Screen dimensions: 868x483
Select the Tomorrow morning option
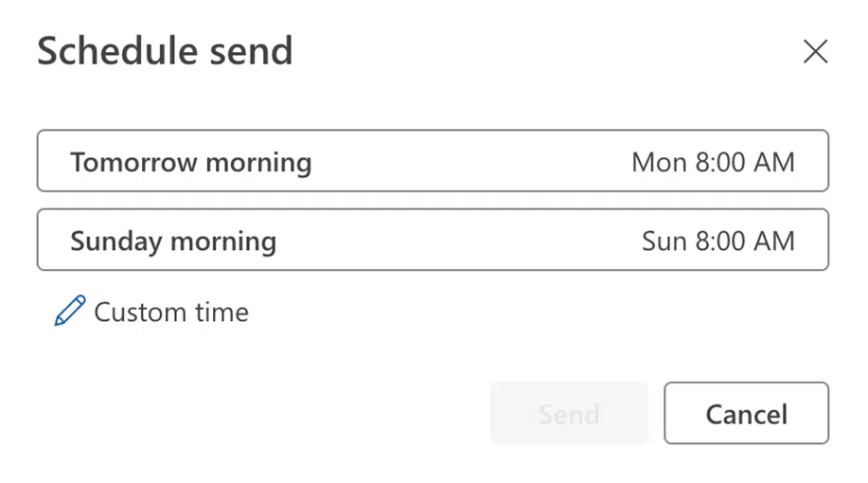pyautogui.click(x=433, y=161)
